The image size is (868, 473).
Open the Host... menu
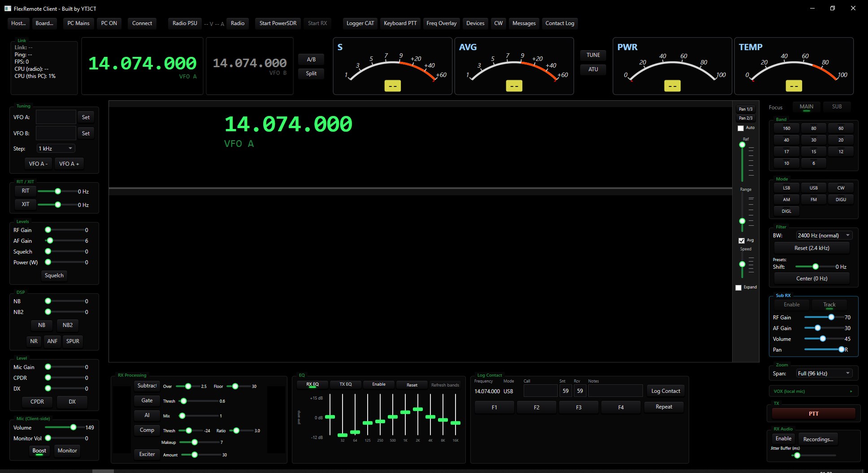click(x=18, y=23)
